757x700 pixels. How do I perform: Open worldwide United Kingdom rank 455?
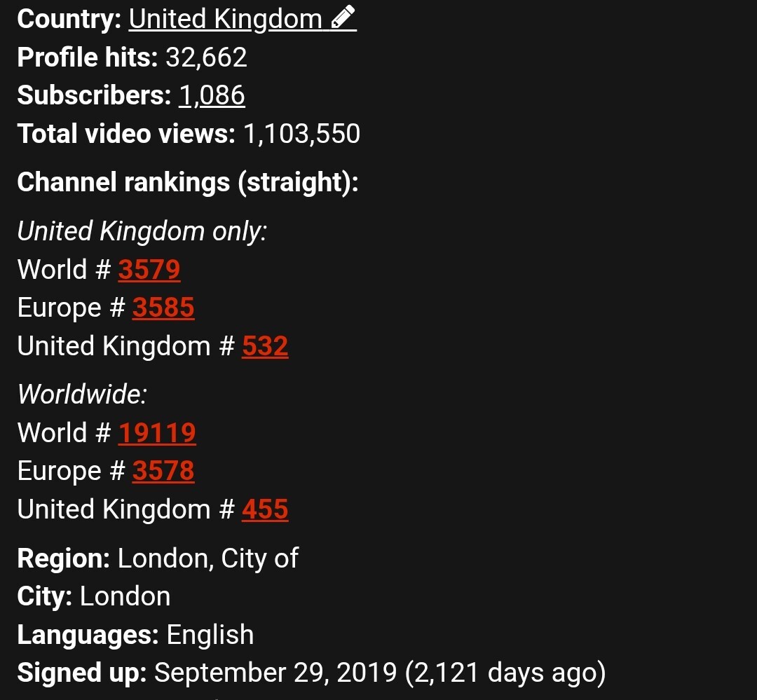point(265,509)
